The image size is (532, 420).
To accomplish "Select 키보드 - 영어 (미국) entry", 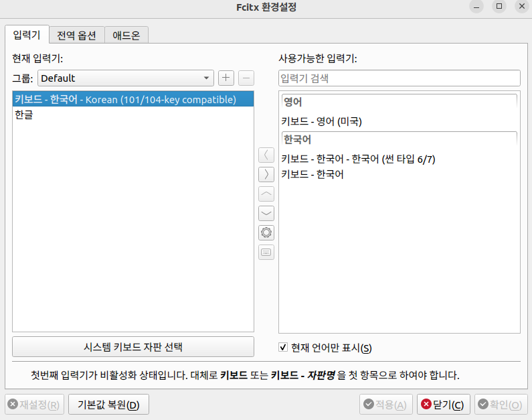I will tap(400, 121).
